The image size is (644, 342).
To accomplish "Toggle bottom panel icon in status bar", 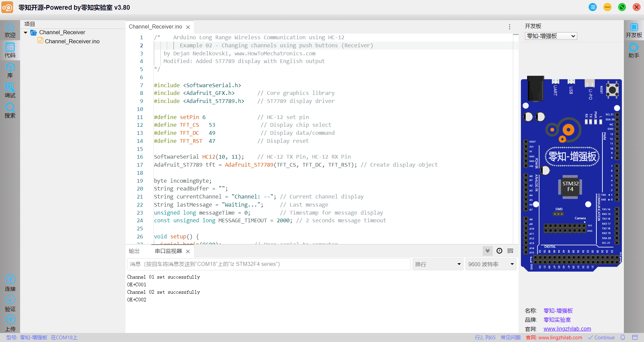I will pyautogui.click(x=635, y=337).
